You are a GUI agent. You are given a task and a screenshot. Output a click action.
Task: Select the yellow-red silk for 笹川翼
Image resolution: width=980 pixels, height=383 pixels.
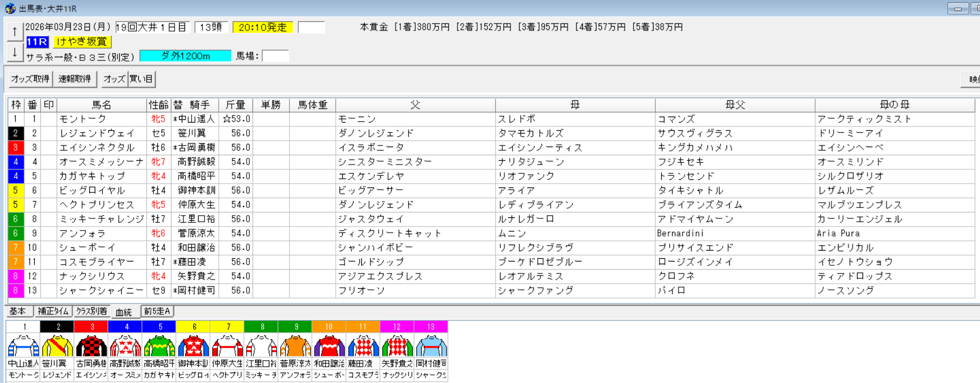(x=57, y=346)
